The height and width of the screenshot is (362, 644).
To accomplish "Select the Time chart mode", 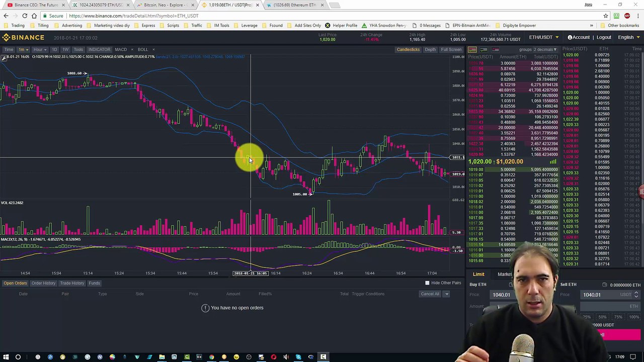I will click(x=9, y=49).
